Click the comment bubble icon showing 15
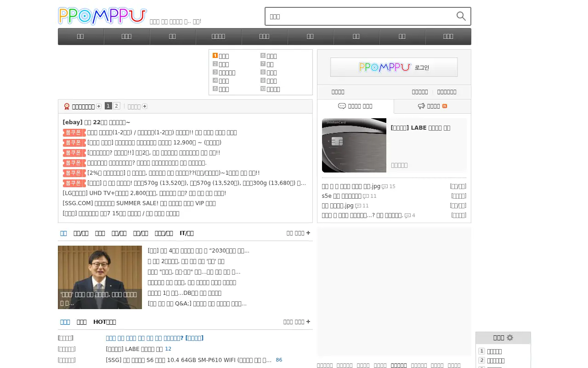Viewport: 588px width, 368px height. coord(385,187)
